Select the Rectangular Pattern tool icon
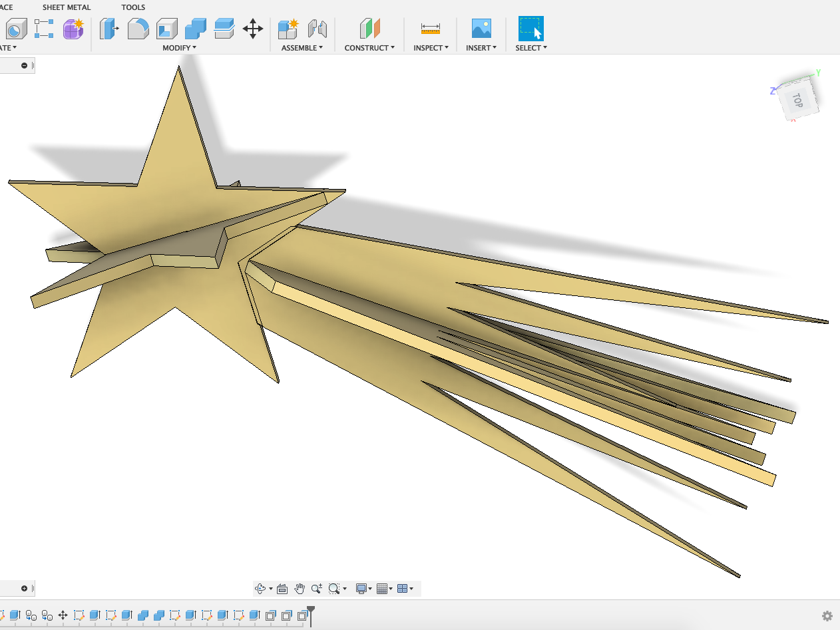 point(44,29)
